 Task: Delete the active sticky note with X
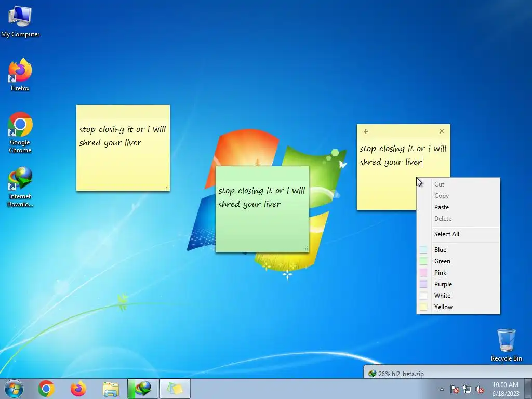442,131
